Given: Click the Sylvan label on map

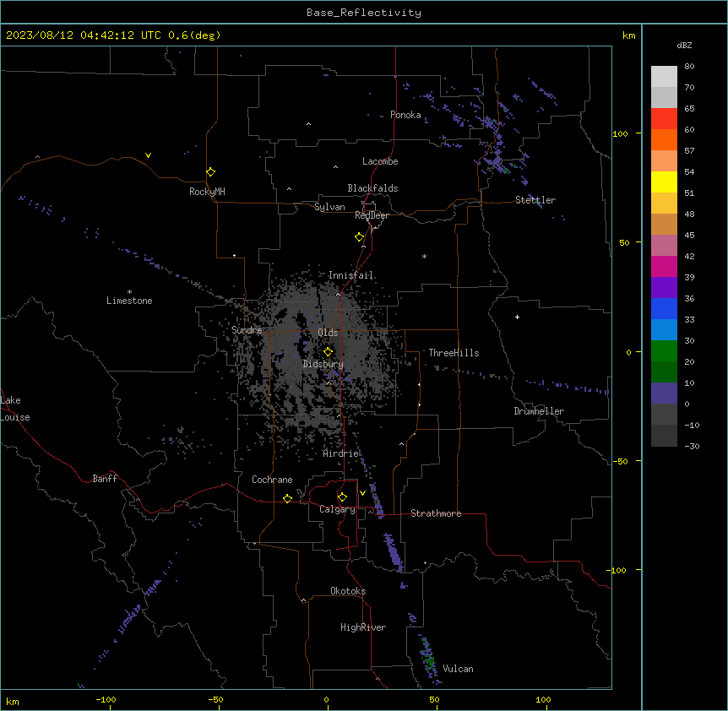Looking at the screenshot, I should [329, 207].
